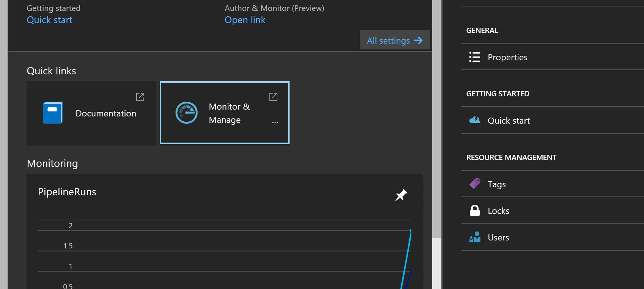Click the Monitoring section heading
Screen dimensions: 644x289
(52, 163)
